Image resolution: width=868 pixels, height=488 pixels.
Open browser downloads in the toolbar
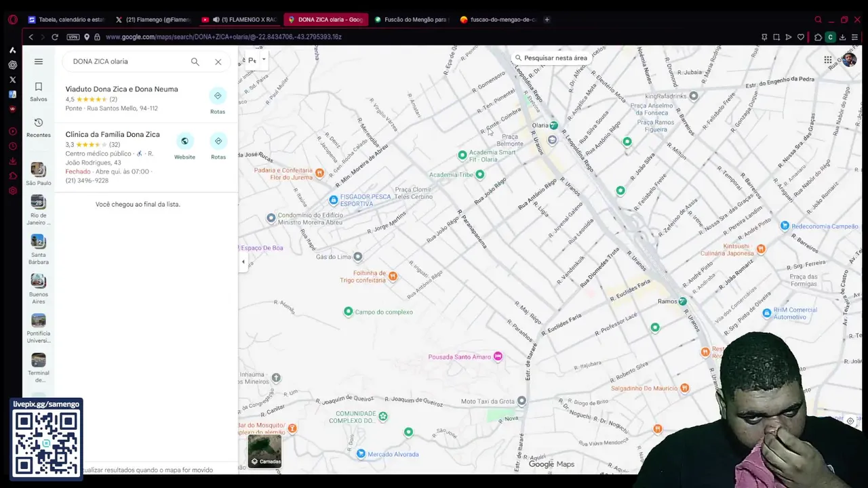pos(842,37)
